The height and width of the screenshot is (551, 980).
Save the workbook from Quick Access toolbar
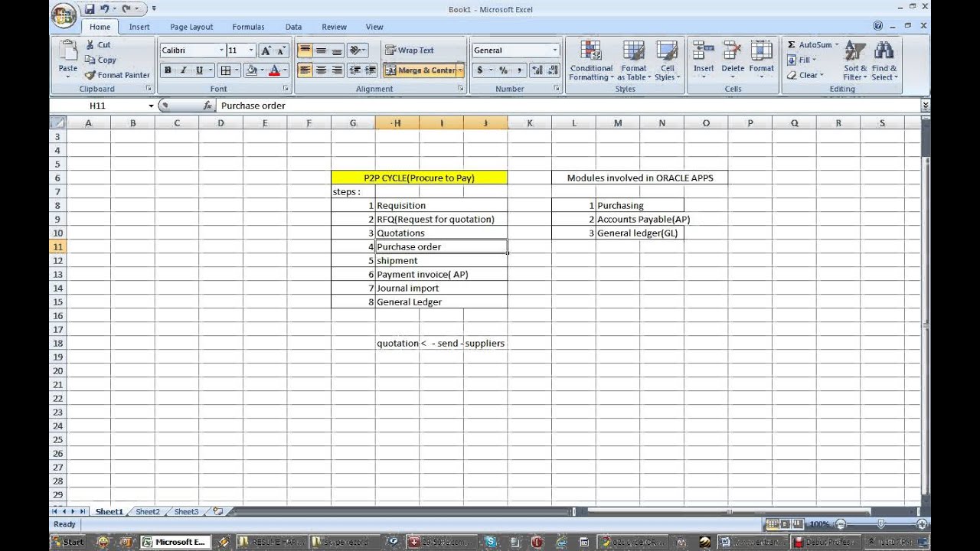pos(90,9)
